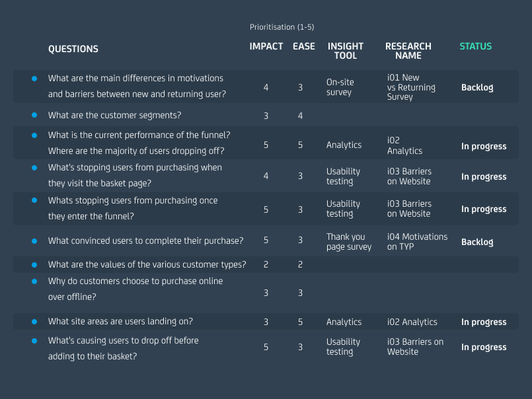Viewport: 532px width, 399px height.
Task: Click the EASE column header
Action: [304, 46]
